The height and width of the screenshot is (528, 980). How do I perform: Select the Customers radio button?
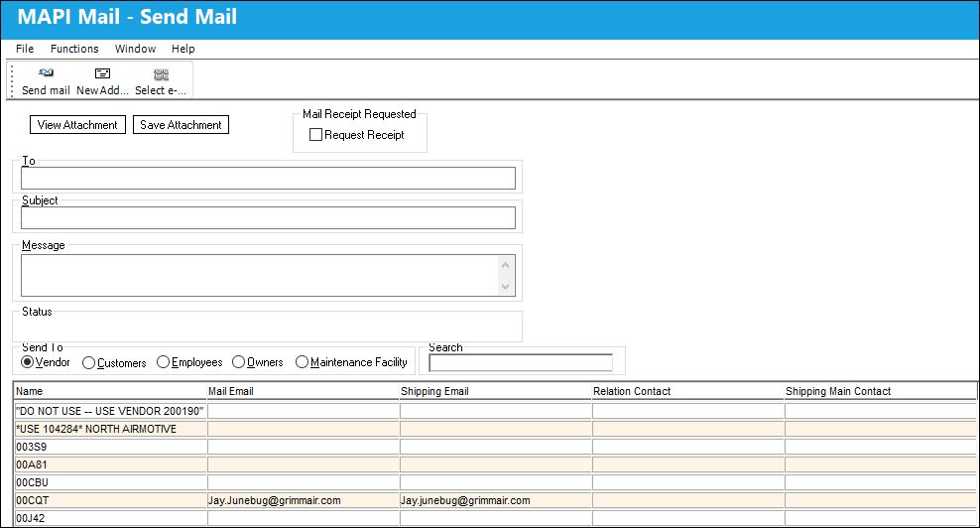pos(88,363)
